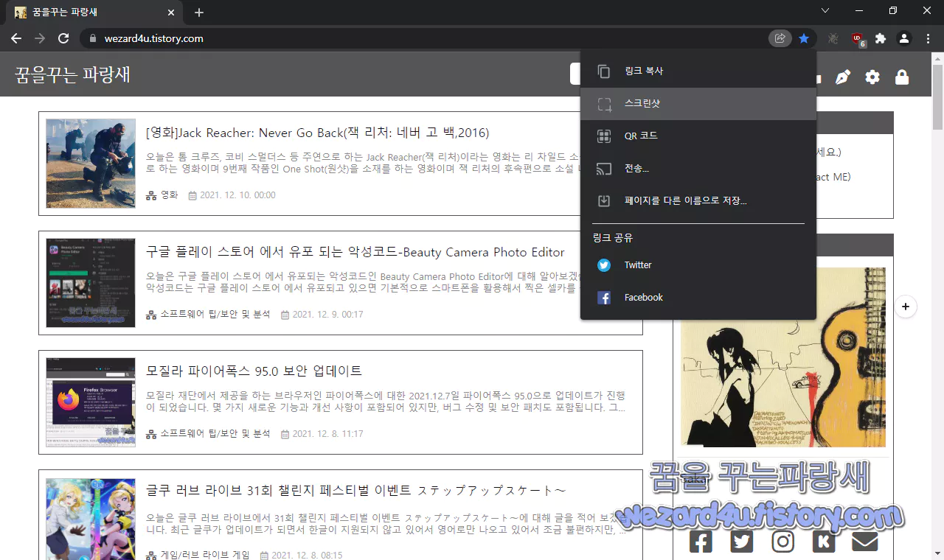Share link via Facebook in menu

point(698,298)
